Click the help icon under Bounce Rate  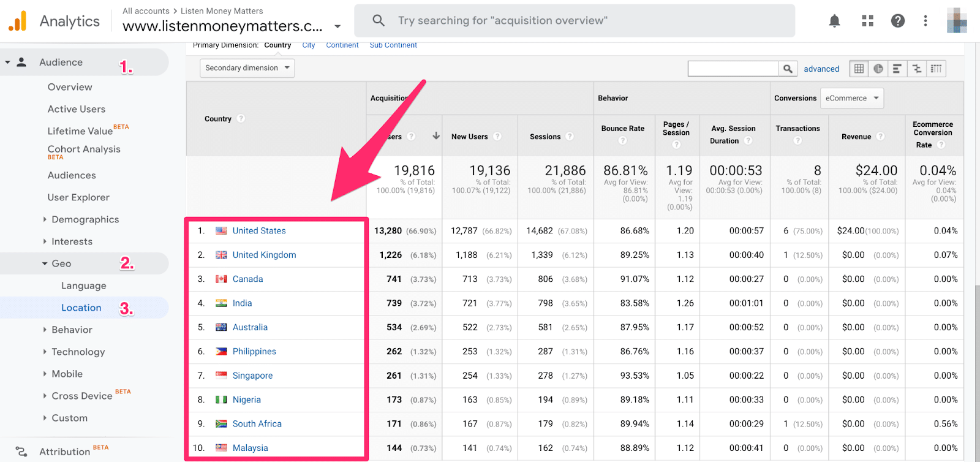pyautogui.click(x=622, y=140)
